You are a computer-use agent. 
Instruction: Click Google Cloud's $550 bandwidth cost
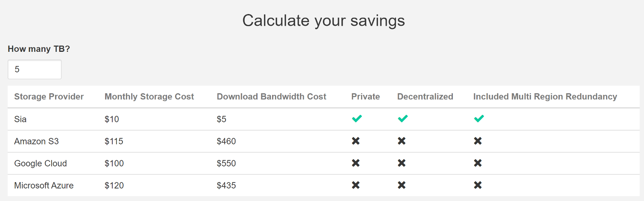click(x=226, y=163)
